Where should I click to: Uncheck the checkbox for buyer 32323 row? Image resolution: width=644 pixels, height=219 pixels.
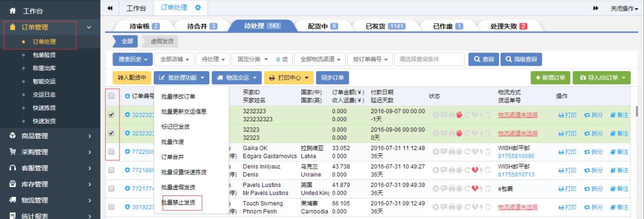pos(111,133)
